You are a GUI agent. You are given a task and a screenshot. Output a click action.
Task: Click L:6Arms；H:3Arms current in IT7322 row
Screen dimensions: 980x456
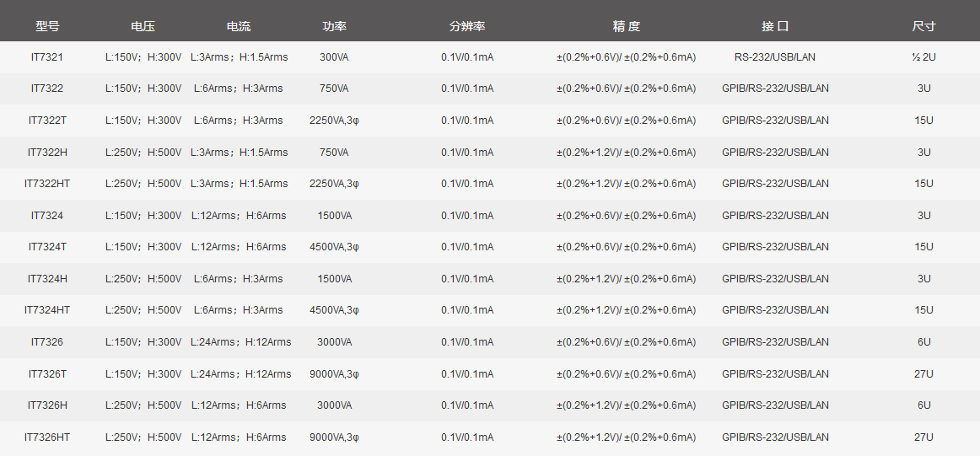[x=239, y=89]
